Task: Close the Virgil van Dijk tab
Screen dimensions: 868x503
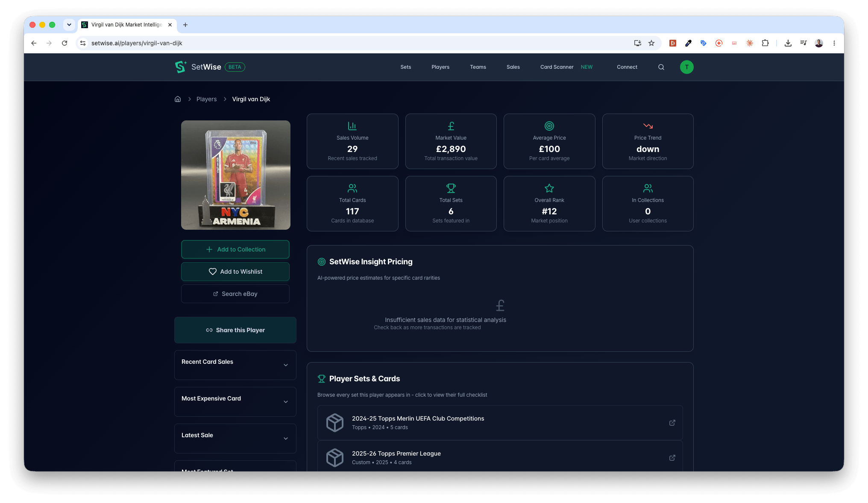Action: coord(170,25)
